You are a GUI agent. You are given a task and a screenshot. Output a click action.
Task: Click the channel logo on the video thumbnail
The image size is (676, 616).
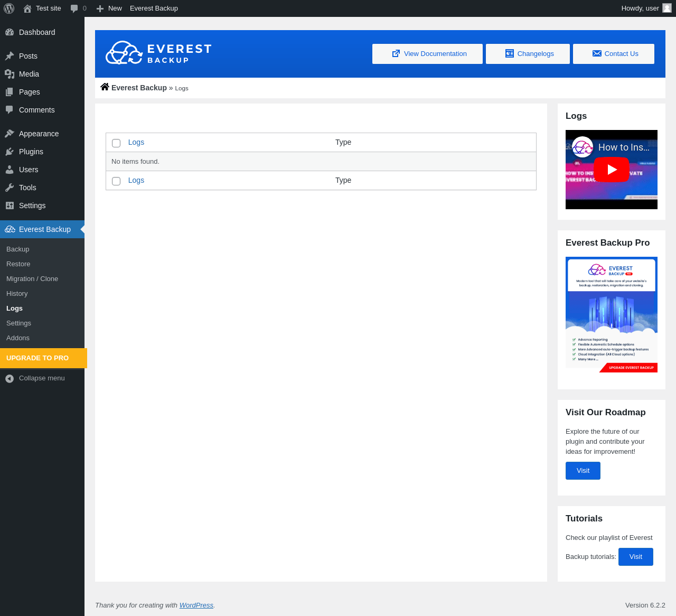pyautogui.click(x=583, y=147)
